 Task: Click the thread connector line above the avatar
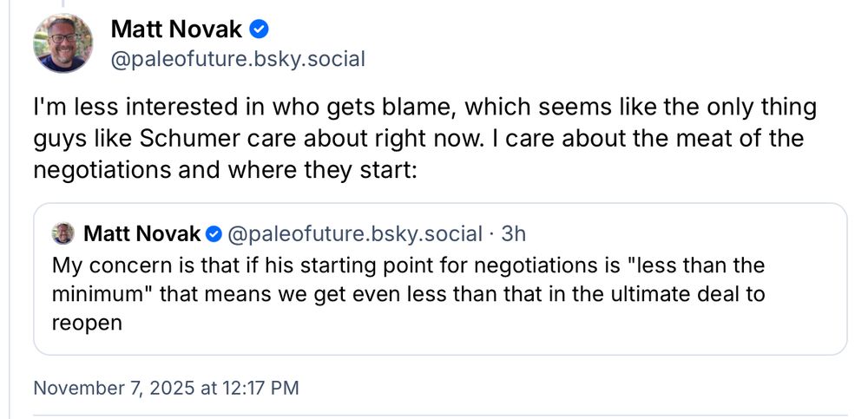pos(63,3)
